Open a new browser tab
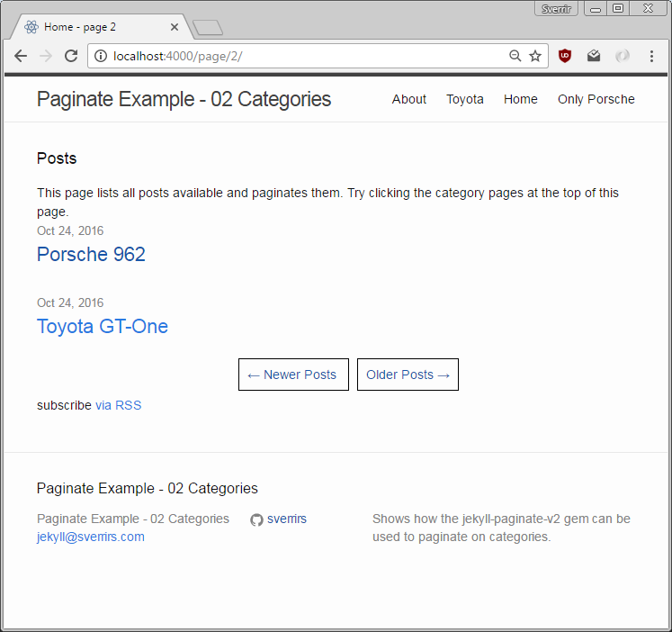Image resolution: width=672 pixels, height=632 pixels. point(208,27)
